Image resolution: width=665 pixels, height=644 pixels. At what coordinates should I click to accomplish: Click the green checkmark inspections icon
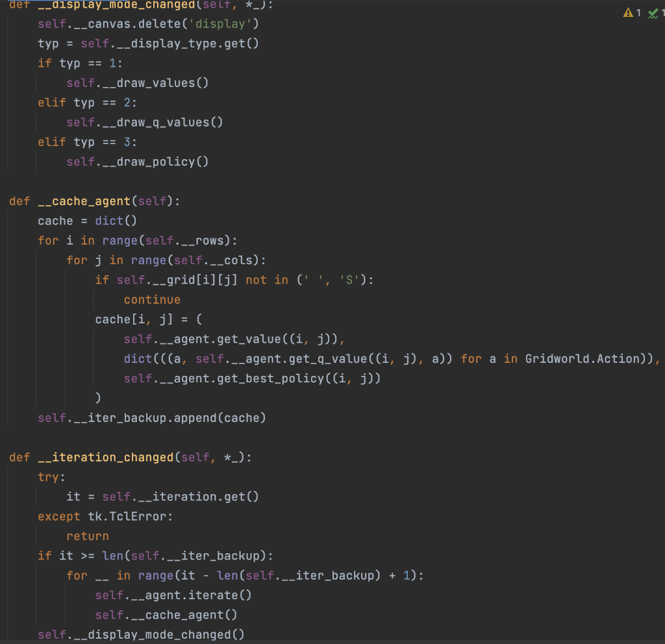coord(653,11)
